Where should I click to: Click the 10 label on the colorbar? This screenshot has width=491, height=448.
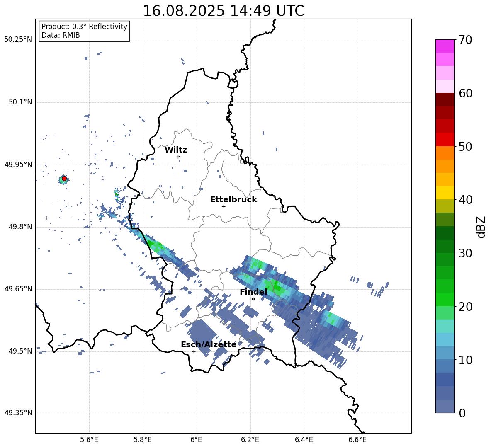coord(465,360)
